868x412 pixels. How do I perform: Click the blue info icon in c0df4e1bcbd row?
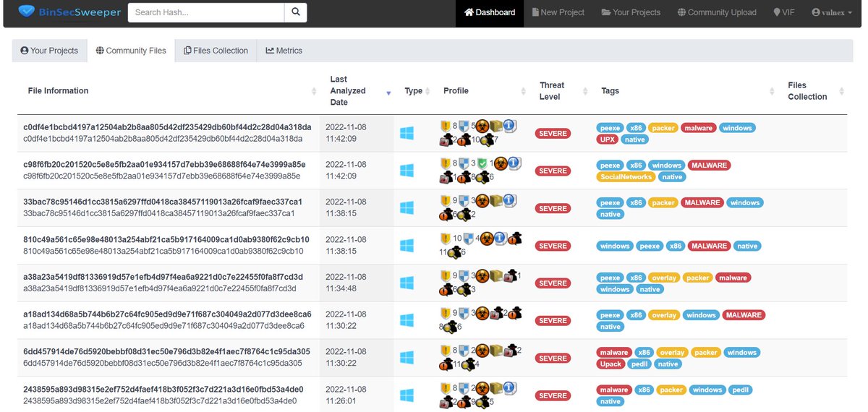pyautogui.click(x=509, y=126)
